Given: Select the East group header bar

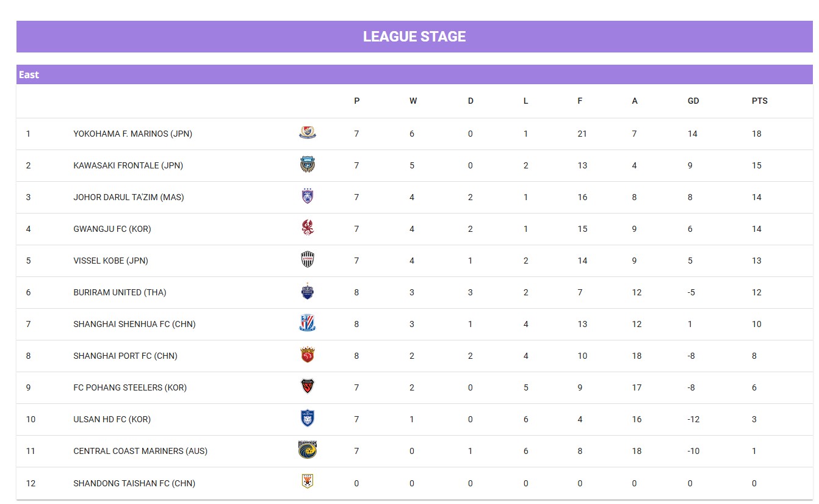Looking at the screenshot, I should click(414, 74).
